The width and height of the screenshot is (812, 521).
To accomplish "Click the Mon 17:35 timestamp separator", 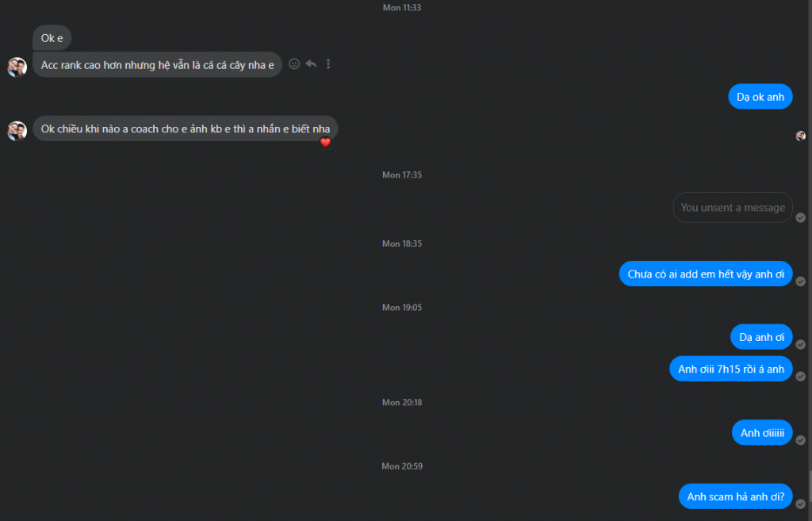I will click(402, 175).
